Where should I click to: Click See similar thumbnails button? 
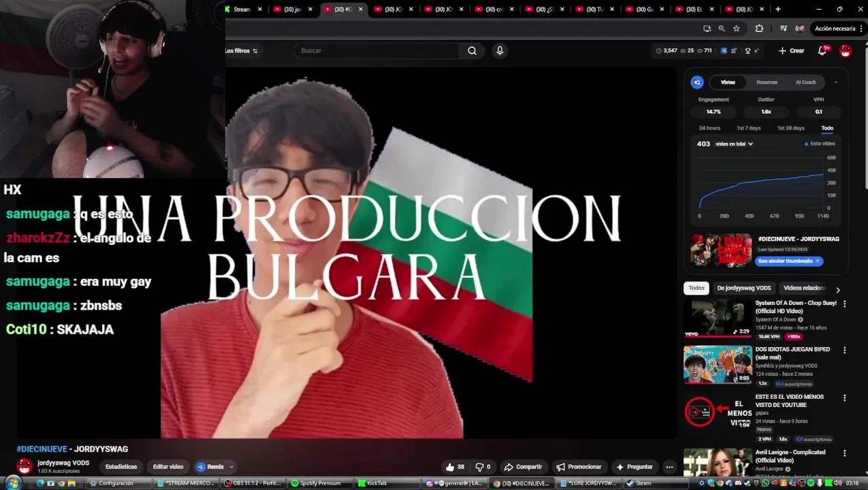pos(788,261)
